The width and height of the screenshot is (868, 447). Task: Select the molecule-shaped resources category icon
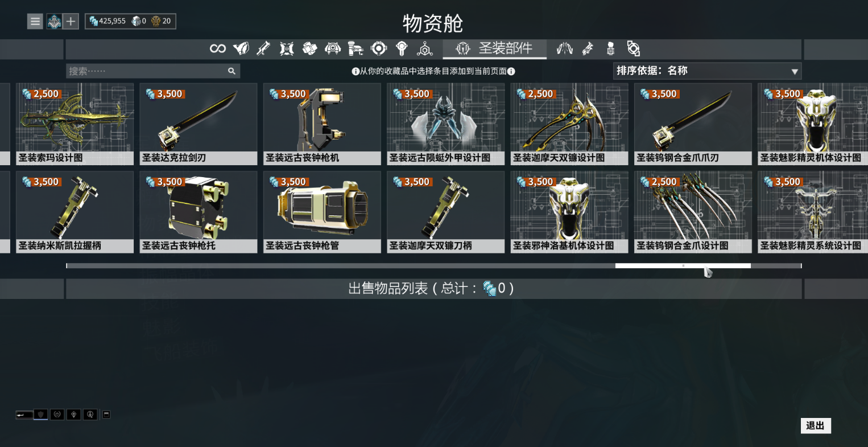coord(424,49)
